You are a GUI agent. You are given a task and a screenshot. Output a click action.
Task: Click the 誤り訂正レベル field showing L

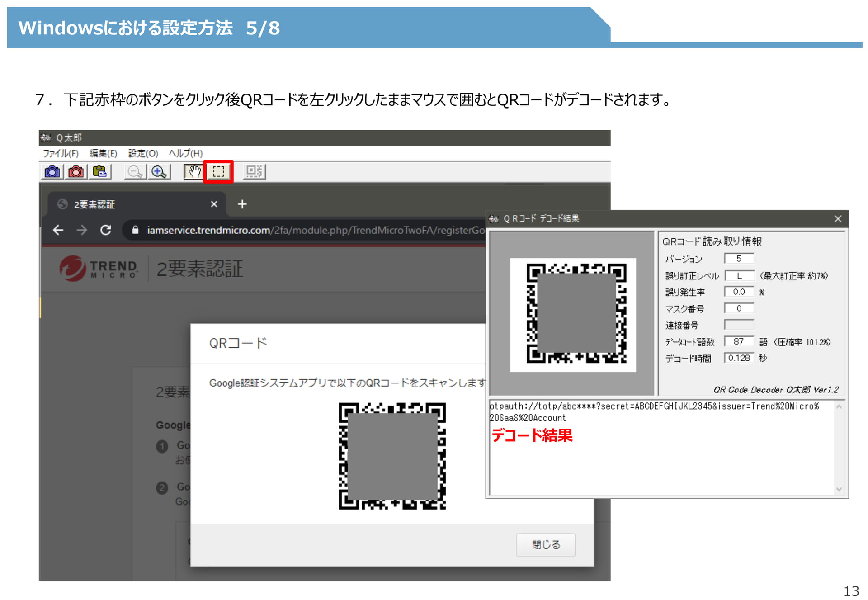pyautogui.click(x=739, y=275)
